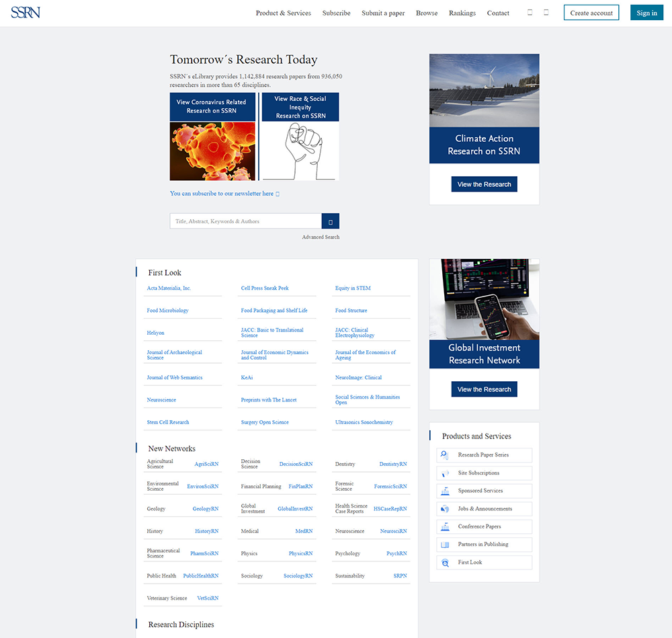Select the Research Paper Series magnifier icon
The height and width of the screenshot is (638, 672).
(x=444, y=455)
